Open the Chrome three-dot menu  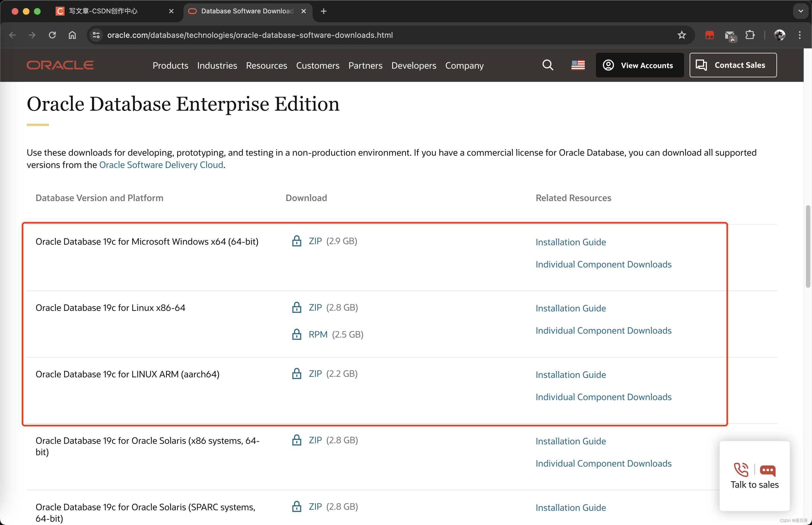pyautogui.click(x=799, y=35)
